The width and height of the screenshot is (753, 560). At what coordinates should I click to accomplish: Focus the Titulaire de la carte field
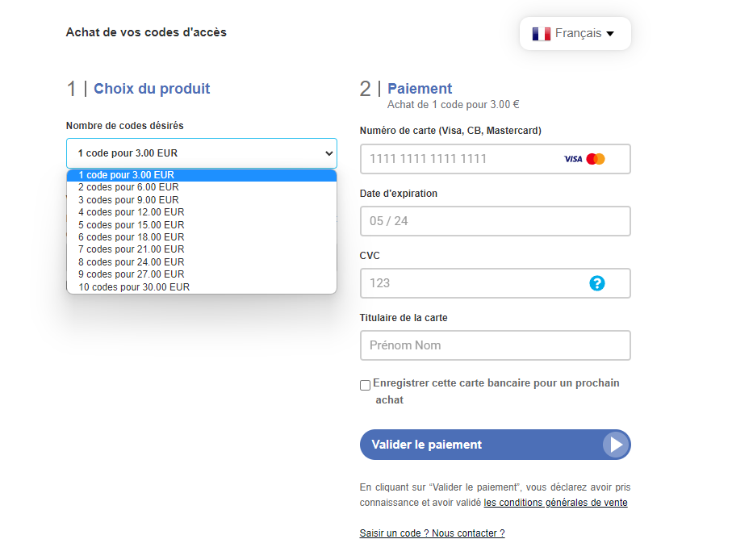(495, 345)
